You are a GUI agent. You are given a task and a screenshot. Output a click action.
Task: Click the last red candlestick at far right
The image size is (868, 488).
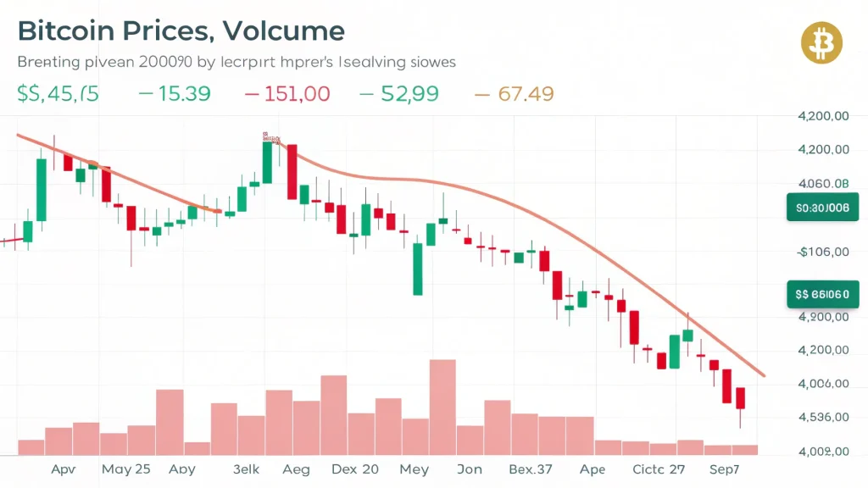(x=740, y=398)
